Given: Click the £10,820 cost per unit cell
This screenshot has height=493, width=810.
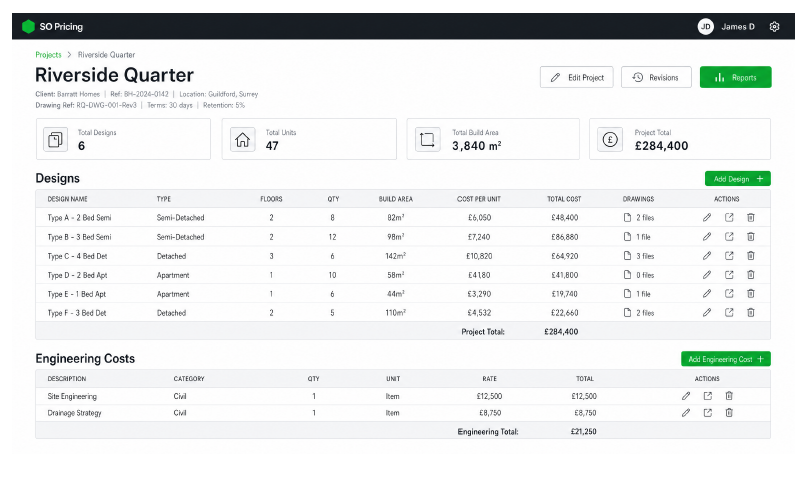Looking at the screenshot, I should (479, 256).
